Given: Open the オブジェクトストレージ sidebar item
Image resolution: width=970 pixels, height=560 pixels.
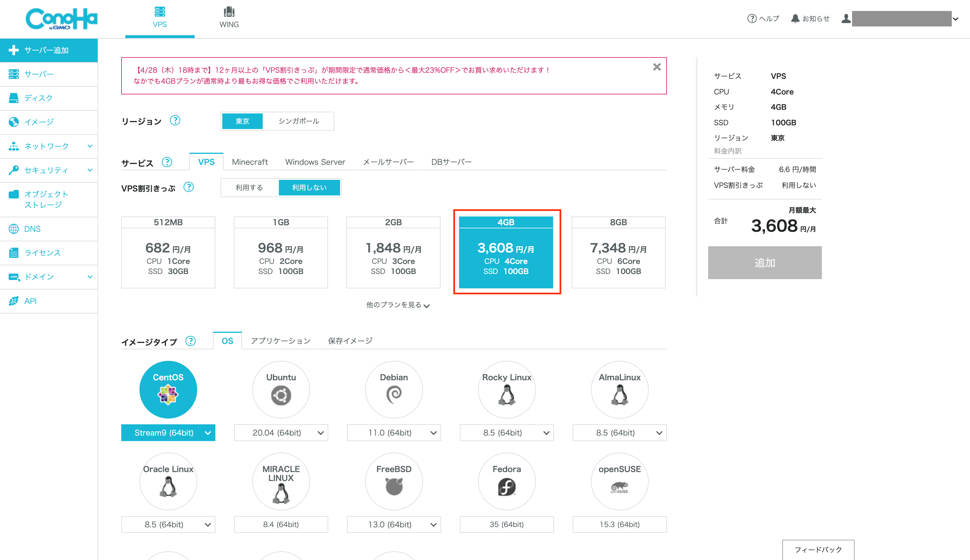Looking at the screenshot, I should pos(49,200).
